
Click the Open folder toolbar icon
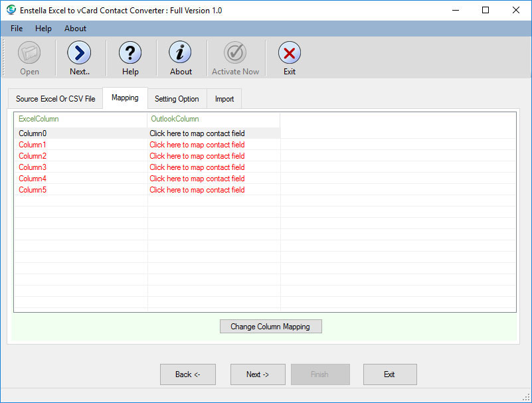[29, 53]
